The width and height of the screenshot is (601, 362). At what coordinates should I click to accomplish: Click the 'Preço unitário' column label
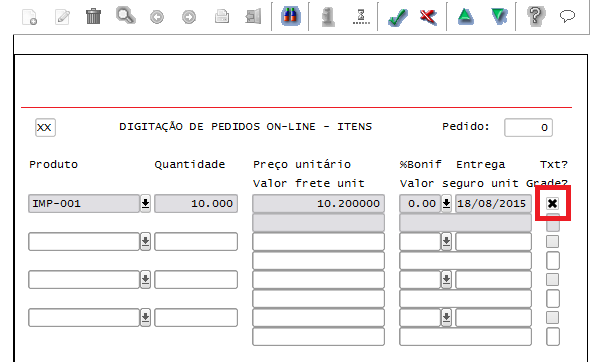point(302,165)
